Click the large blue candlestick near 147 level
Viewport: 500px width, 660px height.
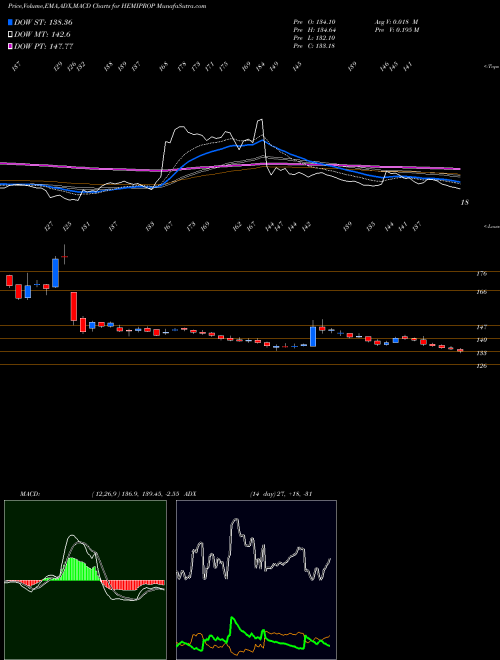[313, 337]
